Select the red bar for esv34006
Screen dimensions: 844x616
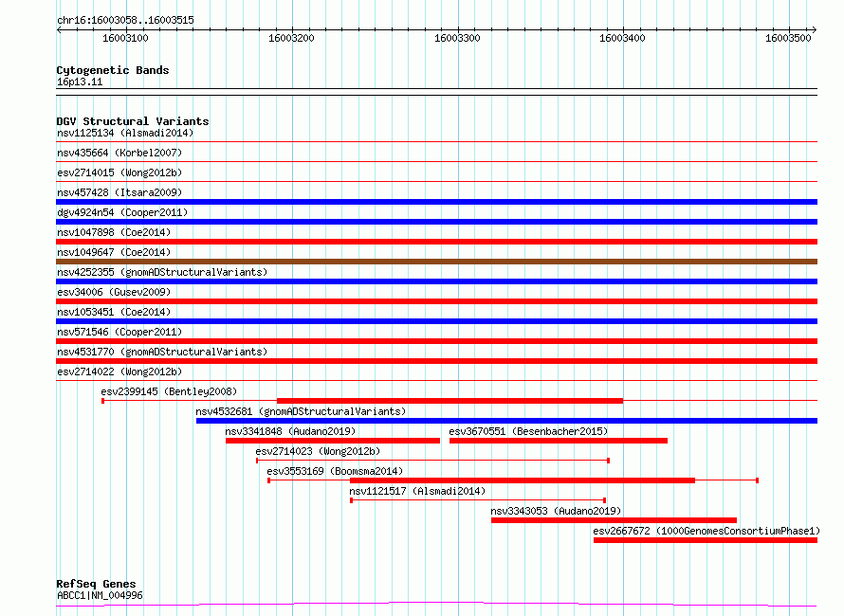[436, 301]
